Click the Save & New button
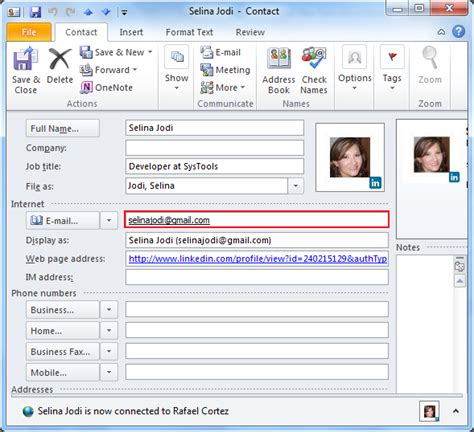Screen dimensions: 474x432 [112, 52]
